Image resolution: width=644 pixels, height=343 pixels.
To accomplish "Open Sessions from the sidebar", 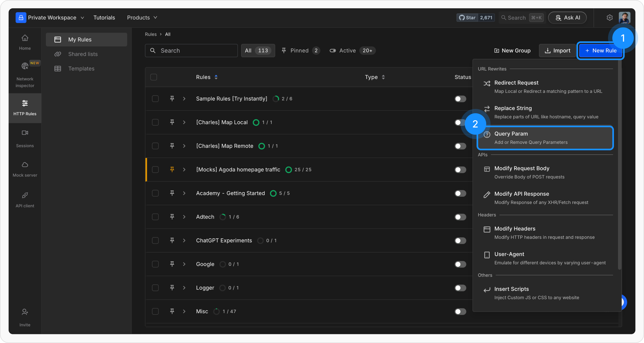I will [25, 133].
